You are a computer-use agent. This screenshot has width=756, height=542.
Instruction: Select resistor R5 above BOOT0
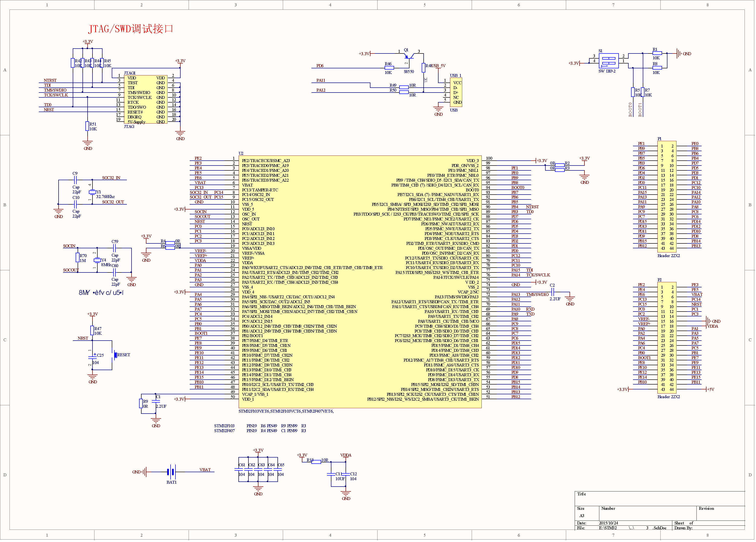633,92
